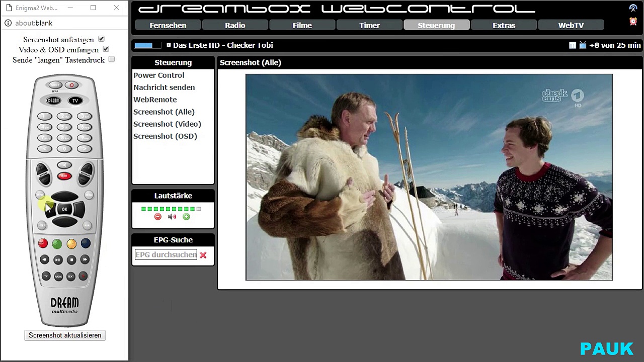644x362 pixels.
Task: Open the Power Control link
Action: [158, 75]
